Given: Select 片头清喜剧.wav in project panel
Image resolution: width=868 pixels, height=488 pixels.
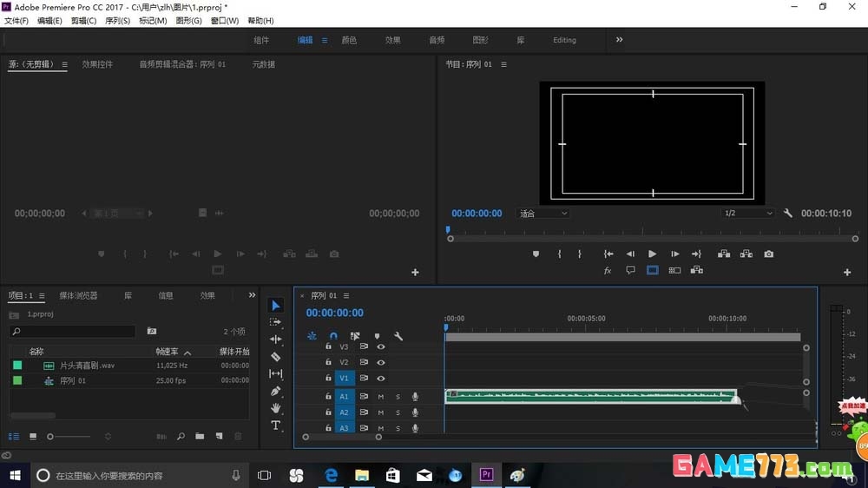Looking at the screenshot, I should click(x=88, y=366).
